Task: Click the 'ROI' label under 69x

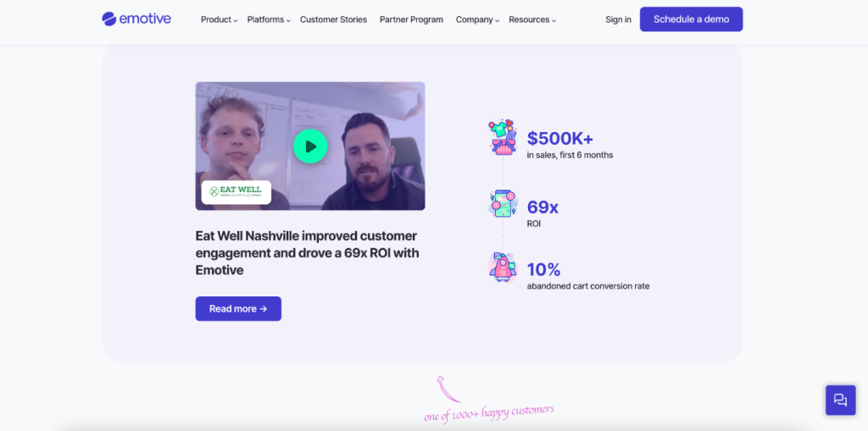Action: [x=534, y=224]
